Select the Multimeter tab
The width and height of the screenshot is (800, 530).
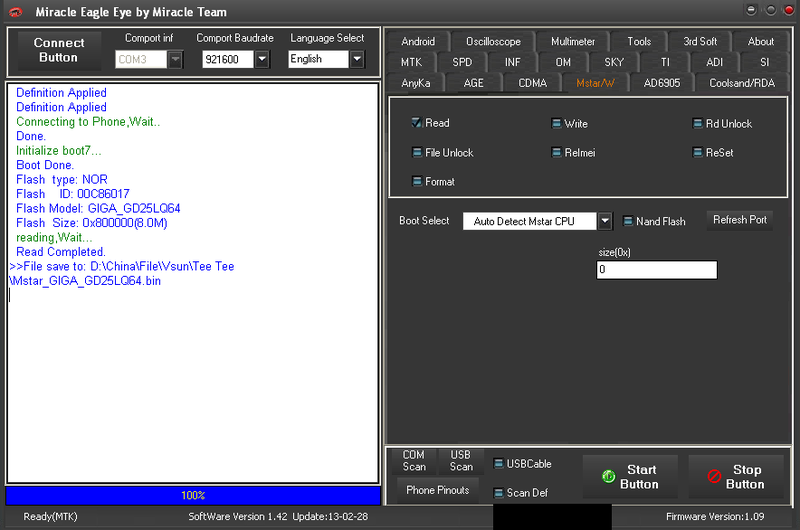pyautogui.click(x=573, y=42)
